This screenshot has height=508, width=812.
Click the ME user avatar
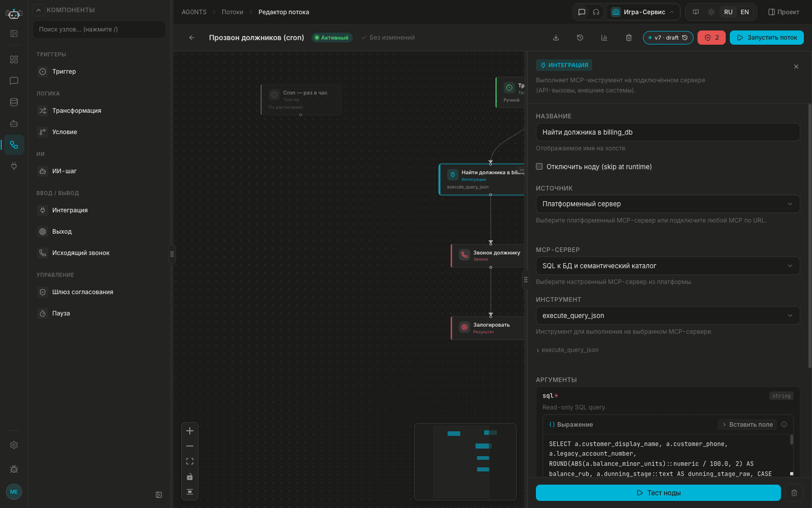[14, 492]
